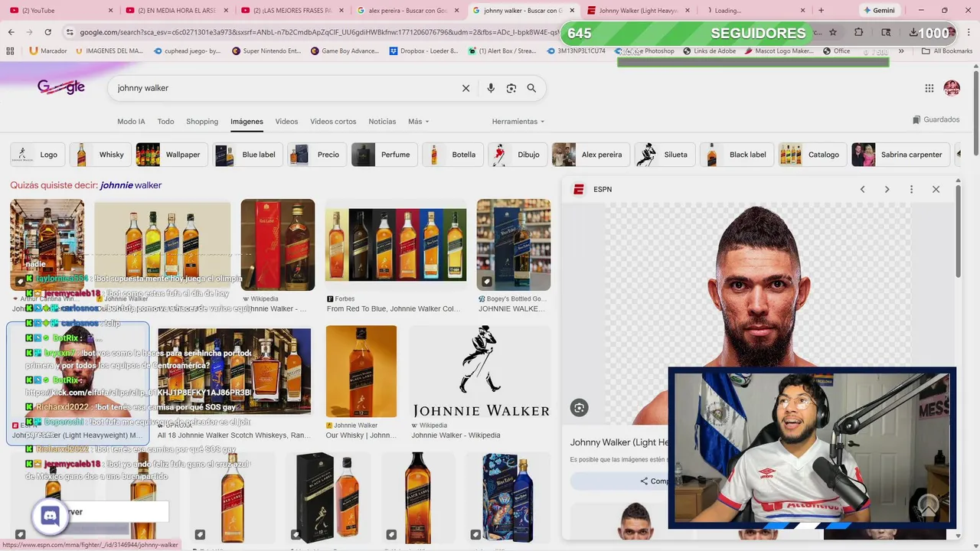980x551 pixels.
Task: Click the Gemini button in the tab strip
Action: [879, 11]
